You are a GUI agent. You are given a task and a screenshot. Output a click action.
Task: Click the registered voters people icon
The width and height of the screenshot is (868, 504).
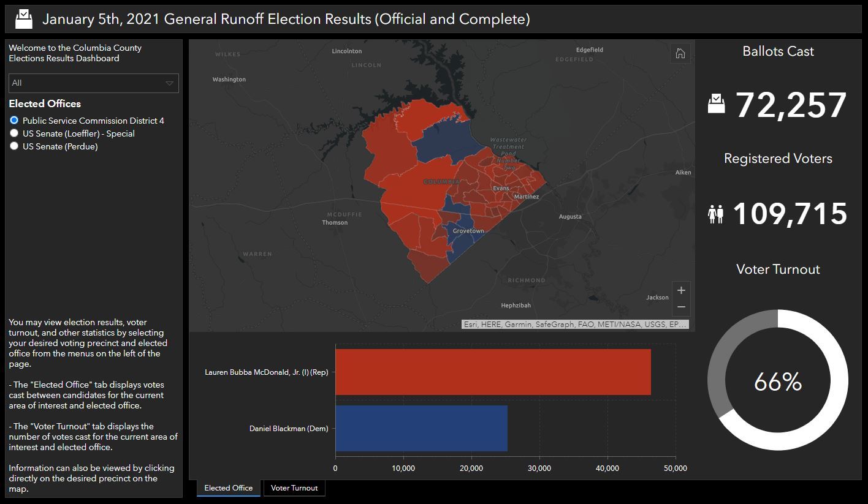pyautogui.click(x=716, y=213)
